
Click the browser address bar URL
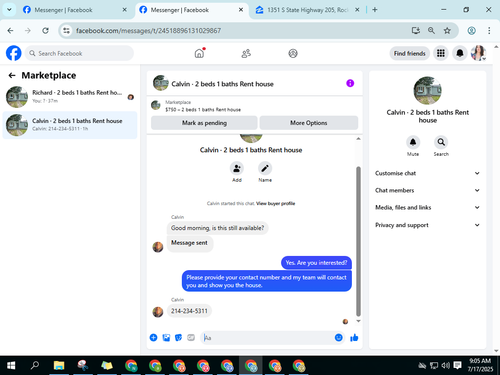(148, 31)
